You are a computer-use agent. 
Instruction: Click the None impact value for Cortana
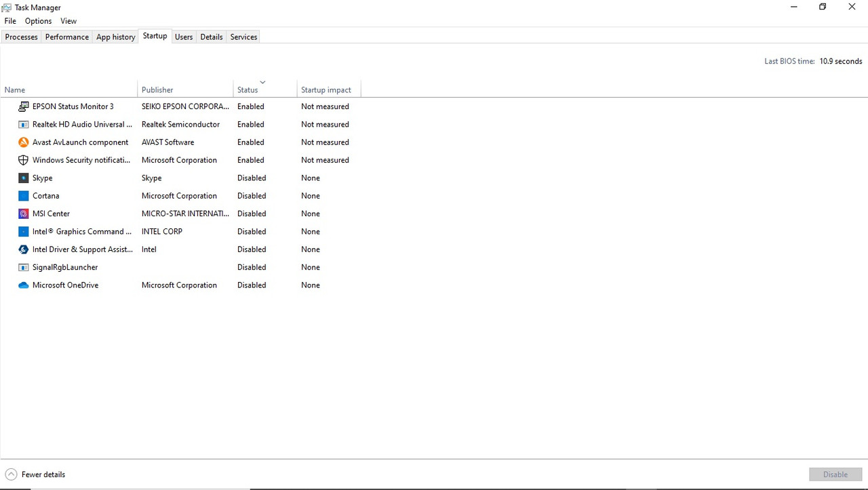(x=311, y=196)
